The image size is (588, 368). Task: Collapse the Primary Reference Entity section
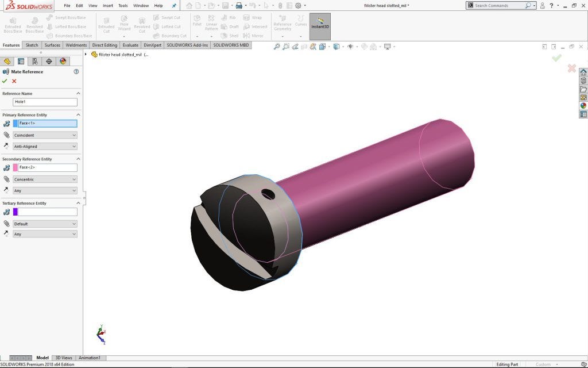[x=78, y=114]
